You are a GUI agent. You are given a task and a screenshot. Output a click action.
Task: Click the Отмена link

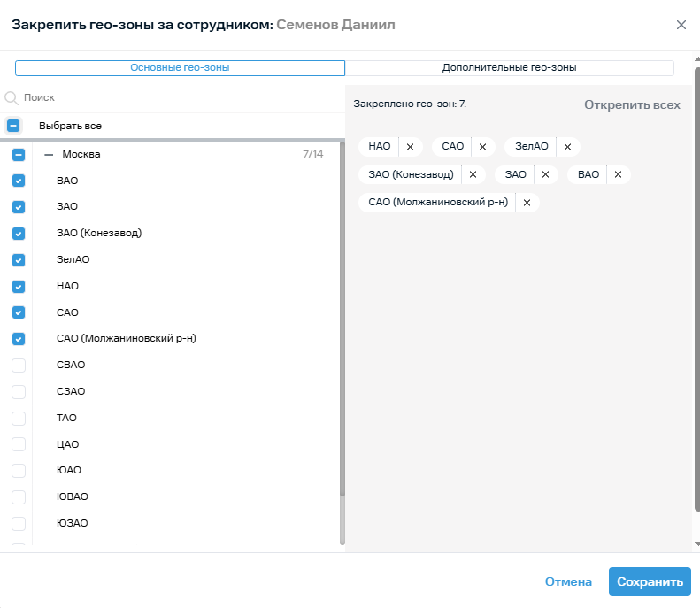coord(568,581)
